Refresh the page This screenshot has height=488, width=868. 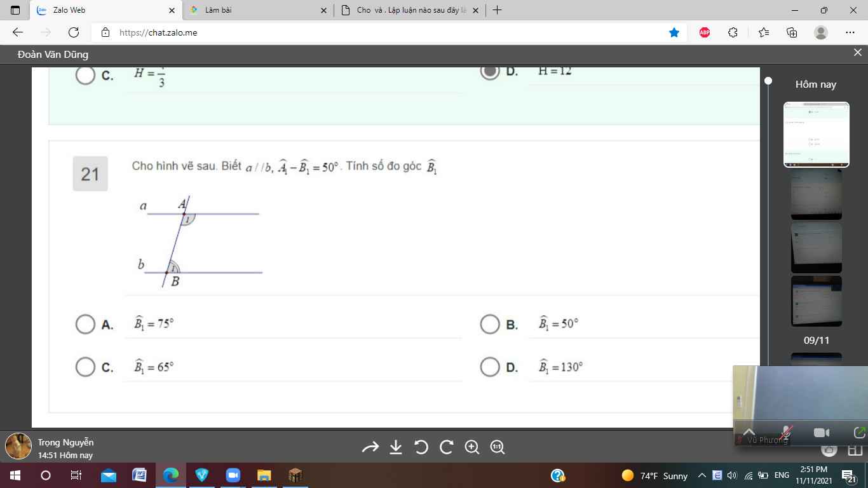(74, 32)
